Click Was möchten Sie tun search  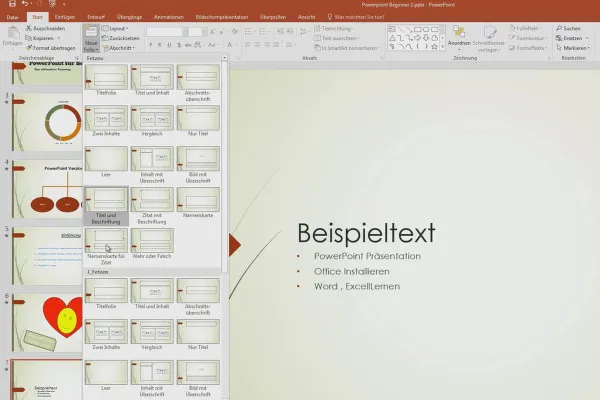pos(356,17)
